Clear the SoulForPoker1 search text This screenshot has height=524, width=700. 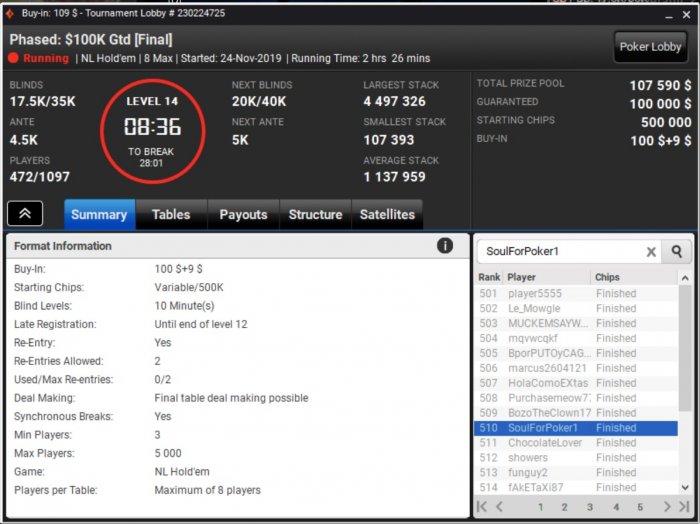(651, 252)
